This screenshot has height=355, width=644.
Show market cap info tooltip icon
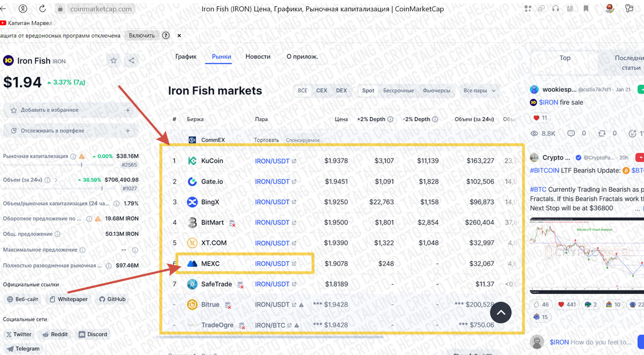point(73,156)
